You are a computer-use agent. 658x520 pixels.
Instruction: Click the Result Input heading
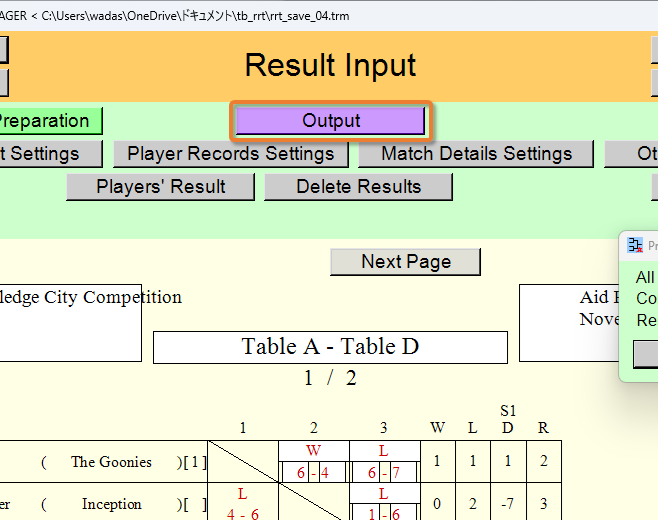[330, 65]
